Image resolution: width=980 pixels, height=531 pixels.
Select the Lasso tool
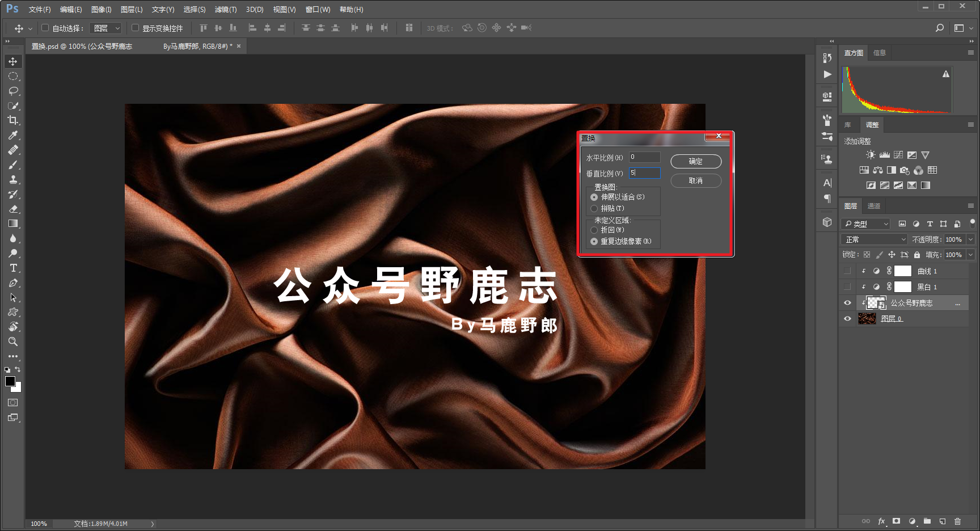[x=13, y=91]
